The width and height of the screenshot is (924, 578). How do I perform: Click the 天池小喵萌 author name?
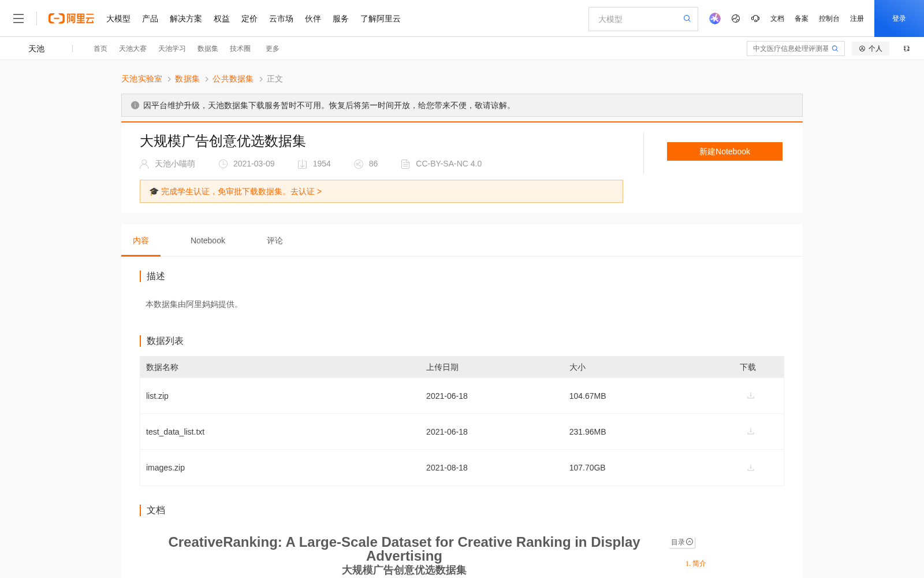coord(175,164)
